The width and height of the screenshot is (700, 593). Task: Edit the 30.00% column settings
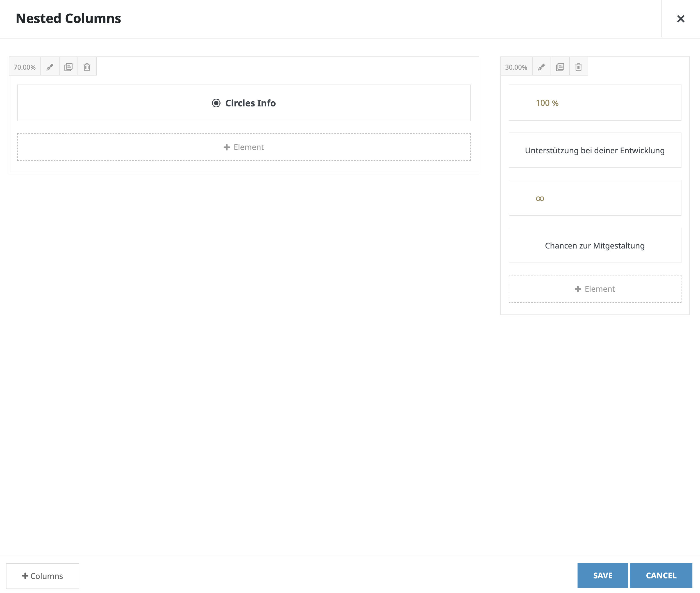[x=541, y=67]
